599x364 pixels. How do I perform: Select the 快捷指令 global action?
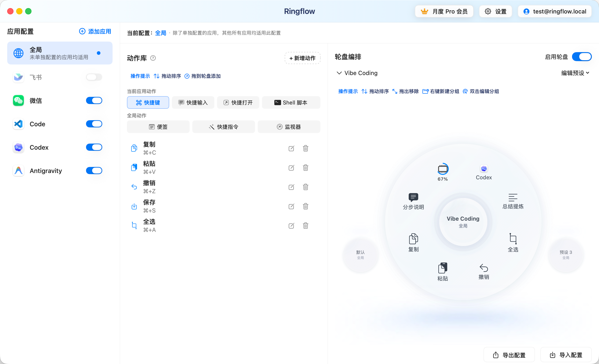pos(224,127)
